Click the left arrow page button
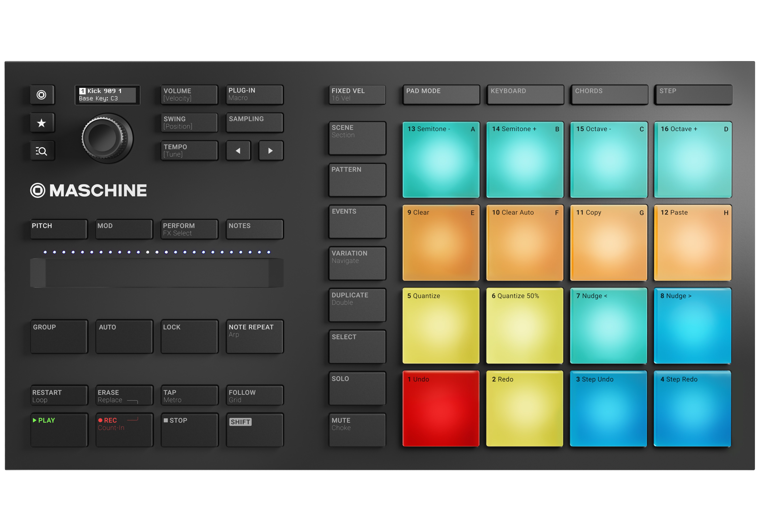The image size is (760, 532). coord(238,151)
